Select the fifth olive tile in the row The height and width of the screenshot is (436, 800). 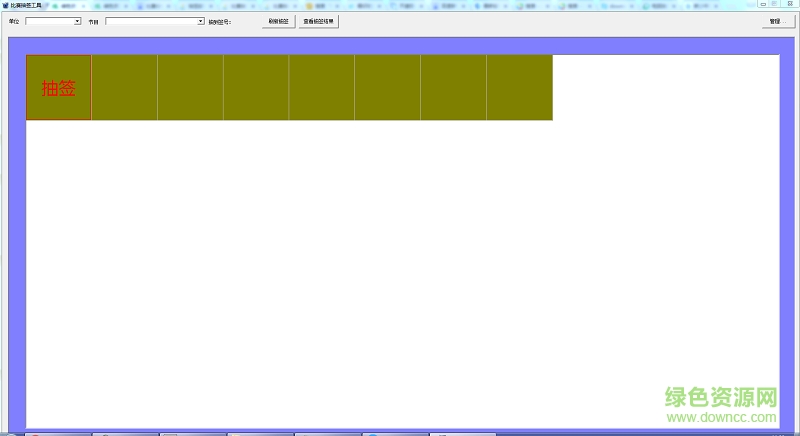[x=322, y=88]
